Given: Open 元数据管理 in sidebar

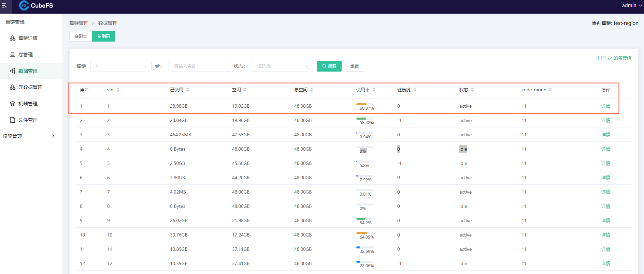Looking at the screenshot, I should [30, 87].
